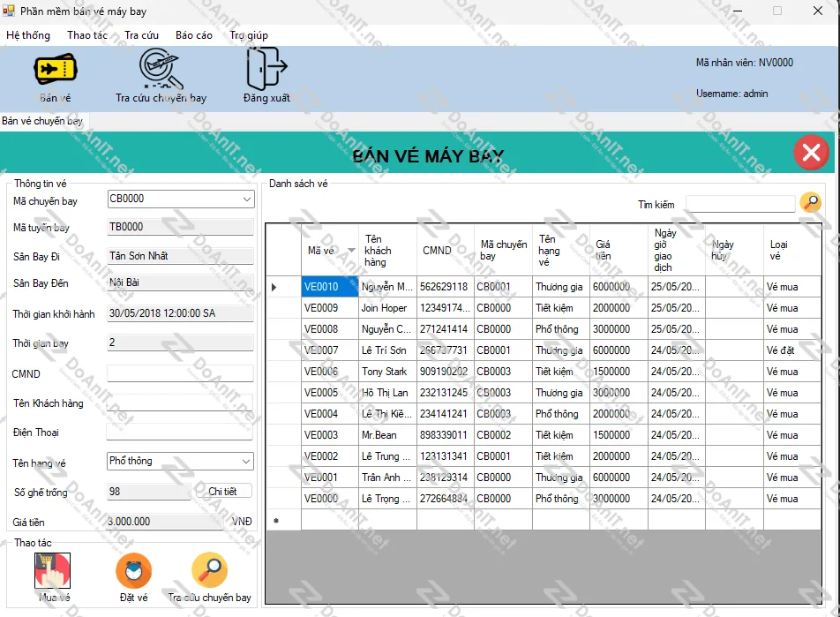Expand the Tên hạng vé dropdown
Viewport: 840px width, 617px height.
(x=247, y=461)
